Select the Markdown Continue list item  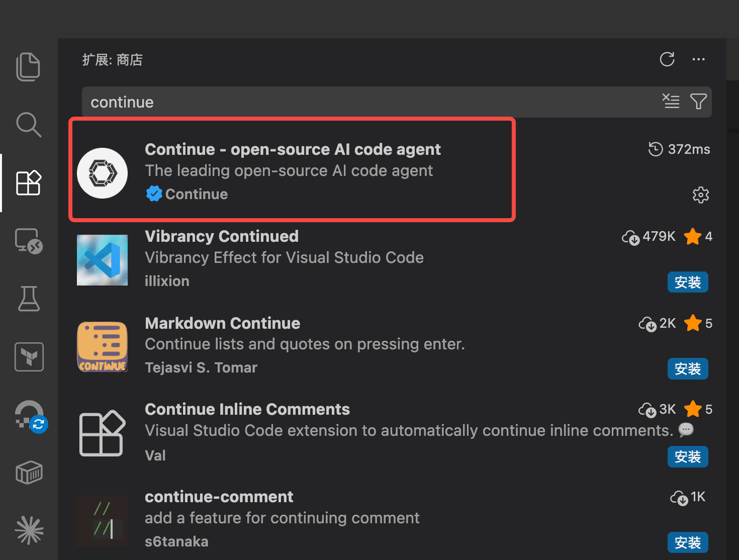[223, 323]
